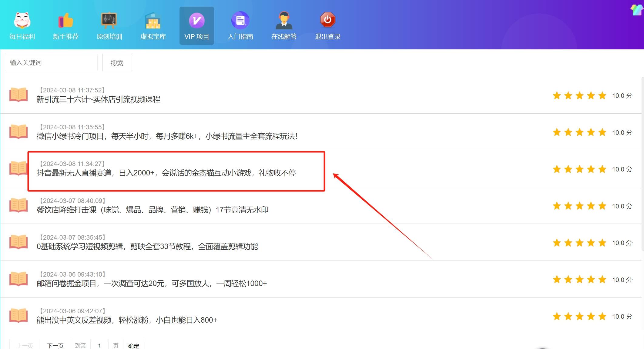Switch to 原创培训 menu label
Screen dimensions: 644x349
(x=109, y=37)
